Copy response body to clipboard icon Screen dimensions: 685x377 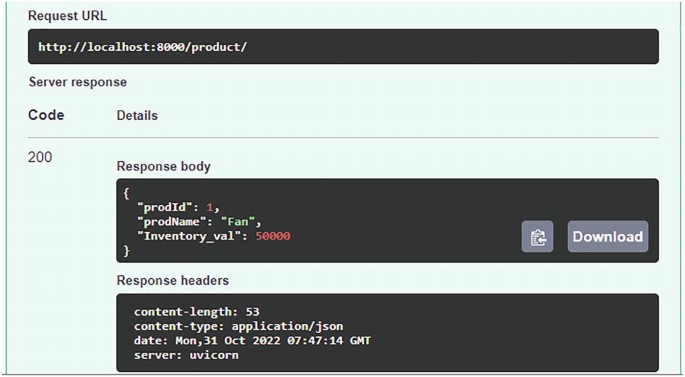[537, 237]
